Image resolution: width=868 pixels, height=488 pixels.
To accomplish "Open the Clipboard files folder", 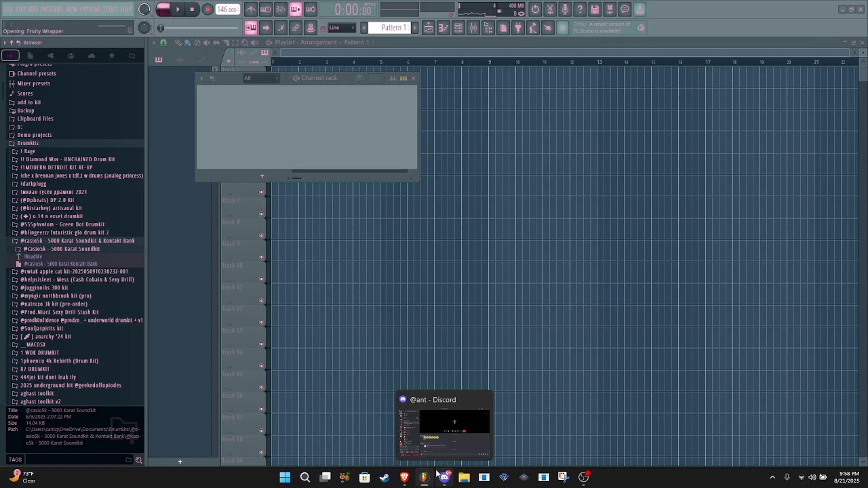I will [x=35, y=119].
